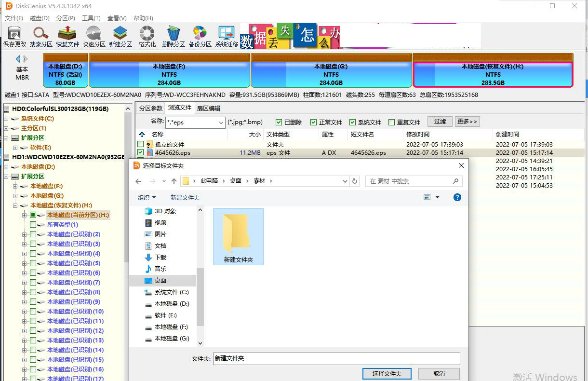
Task: Select tree item 本地磁盘(已识别)(10)
Action: click(x=75, y=312)
